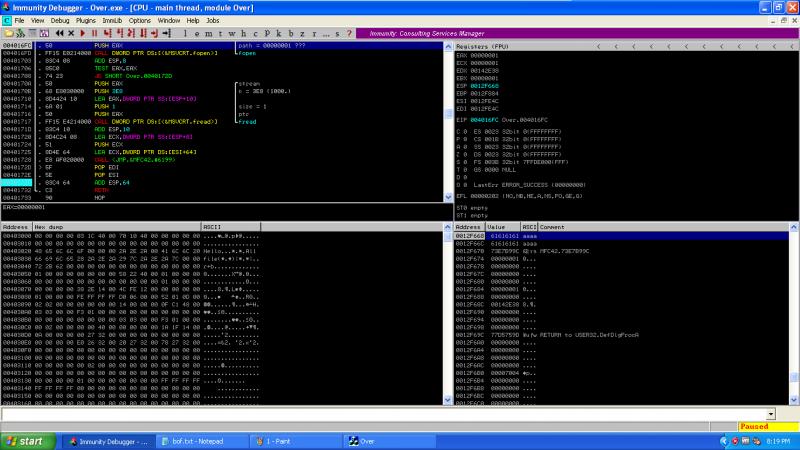Show hardware breakpoints via 'z' button

302,33
